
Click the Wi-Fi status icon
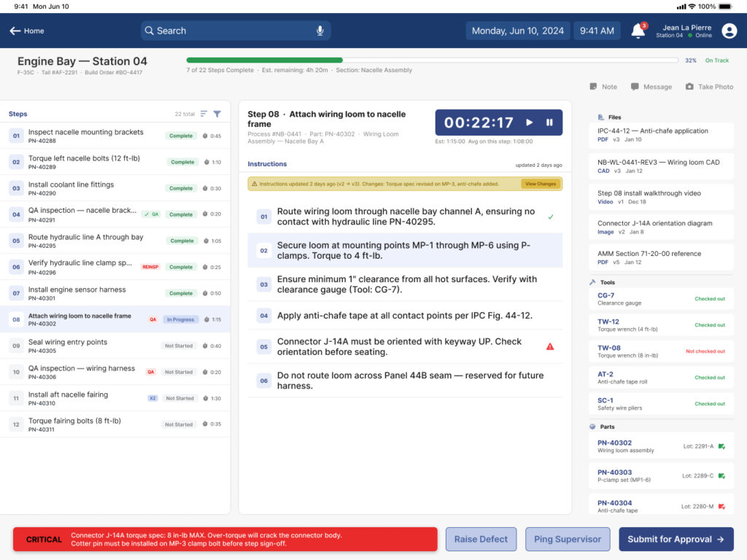tap(692, 6)
